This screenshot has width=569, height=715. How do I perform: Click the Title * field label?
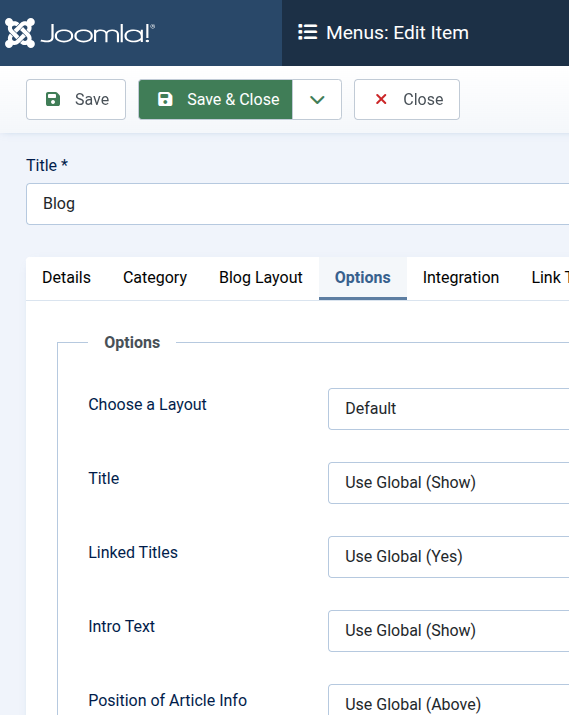point(47,165)
